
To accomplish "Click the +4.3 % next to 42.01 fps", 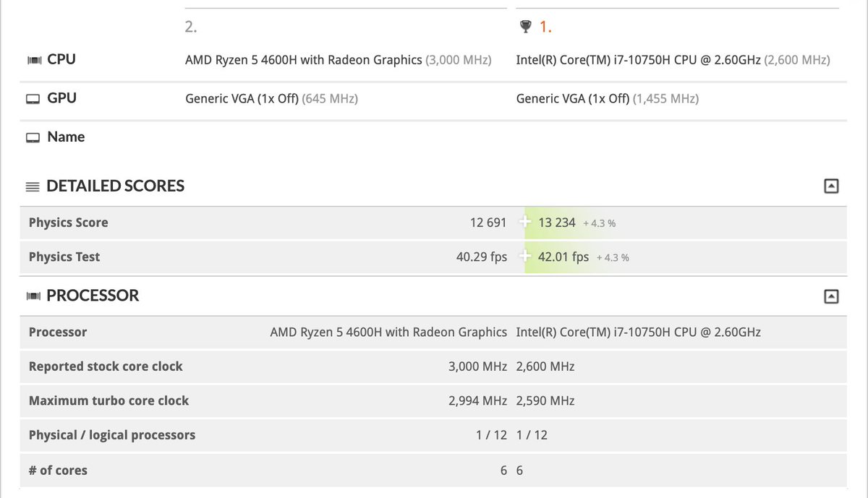I will [613, 257].
